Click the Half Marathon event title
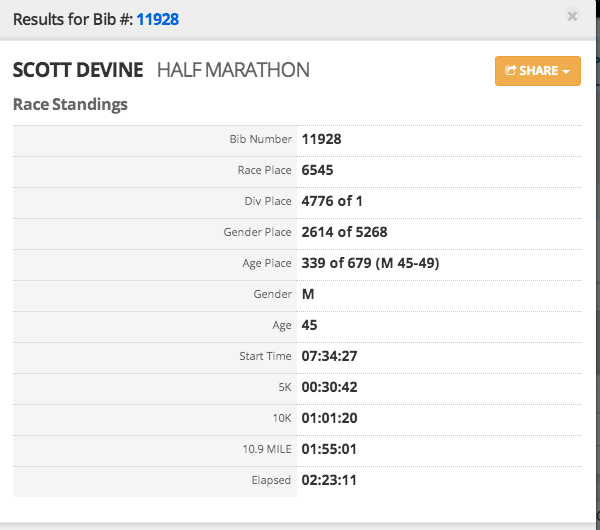Screen dimensions: 600x530 [233, 70]
